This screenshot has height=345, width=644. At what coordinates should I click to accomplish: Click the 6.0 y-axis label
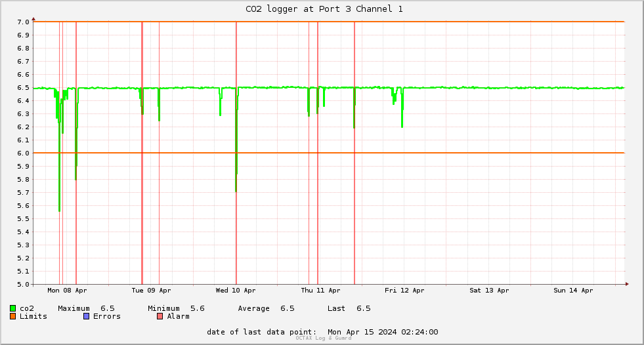tap(23, 153)
